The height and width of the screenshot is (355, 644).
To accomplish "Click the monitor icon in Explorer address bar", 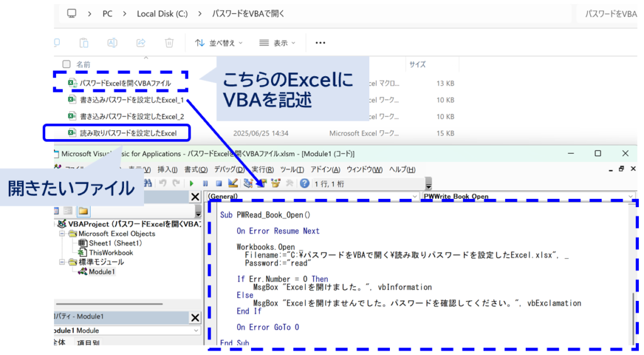I will tap(72, 14).
